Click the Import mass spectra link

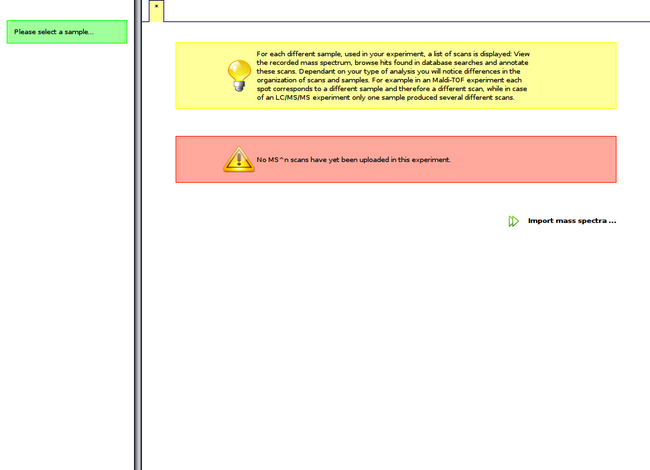point(572,221)
